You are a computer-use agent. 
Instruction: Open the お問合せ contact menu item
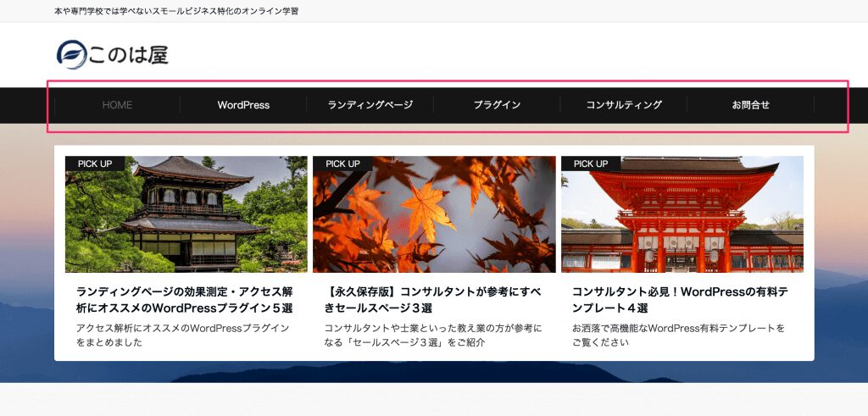tap(750, 105)
